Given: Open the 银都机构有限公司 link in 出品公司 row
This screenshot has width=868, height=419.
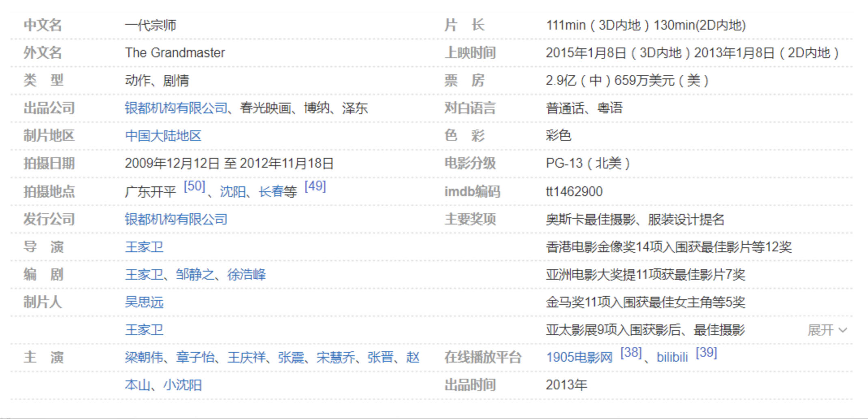Looking at the screenshot, I should coord(176,108).
